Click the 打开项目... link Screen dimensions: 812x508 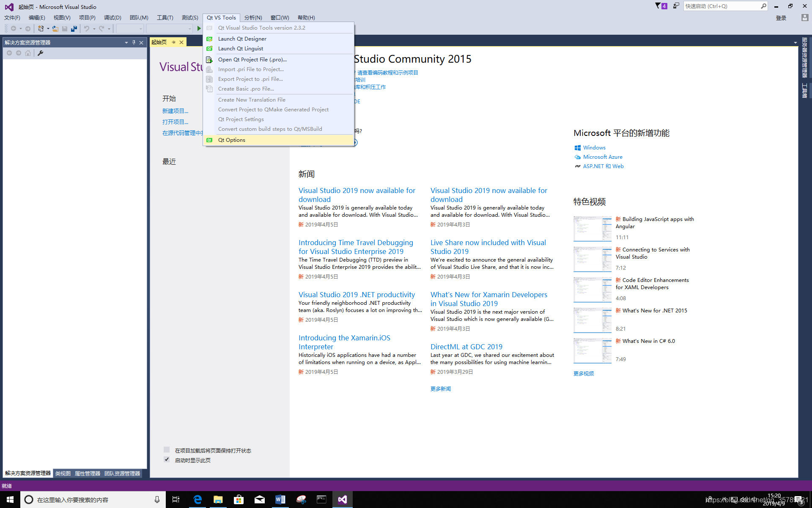click(175, 122)
